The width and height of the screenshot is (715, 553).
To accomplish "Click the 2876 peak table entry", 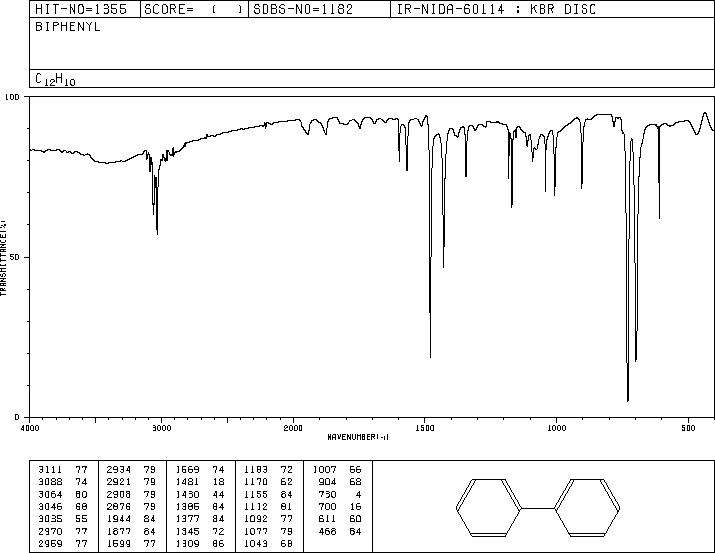I will [x=131, y=506].
